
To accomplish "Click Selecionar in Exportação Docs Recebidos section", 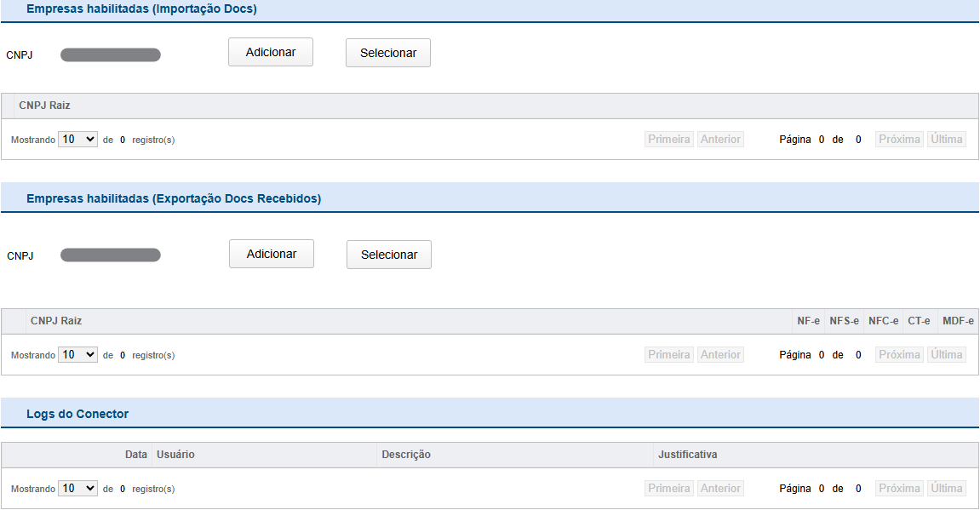I will [x=389, y=255].
